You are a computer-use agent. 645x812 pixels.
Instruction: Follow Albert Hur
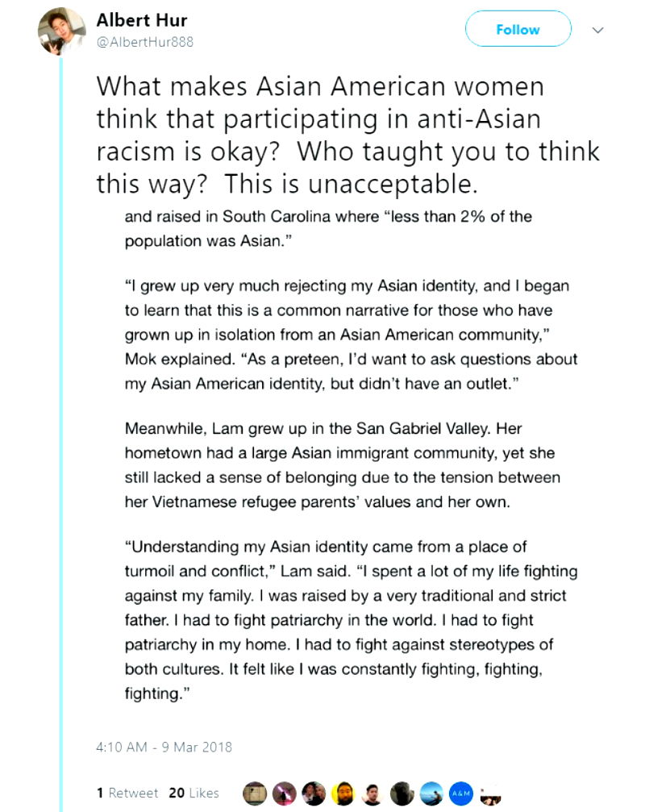[x=518, y=30]
